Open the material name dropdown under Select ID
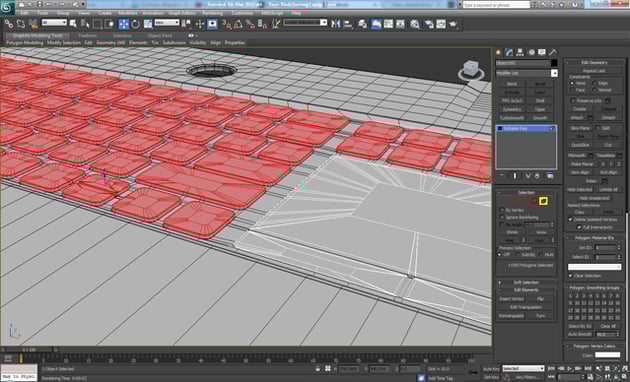Image resolution: width=630 pixels, height=382 pixels. pos(594,267)
